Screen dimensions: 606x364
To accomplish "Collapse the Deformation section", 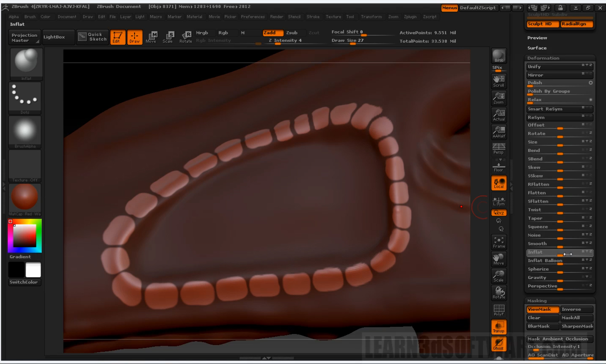I will coord(543,58).
